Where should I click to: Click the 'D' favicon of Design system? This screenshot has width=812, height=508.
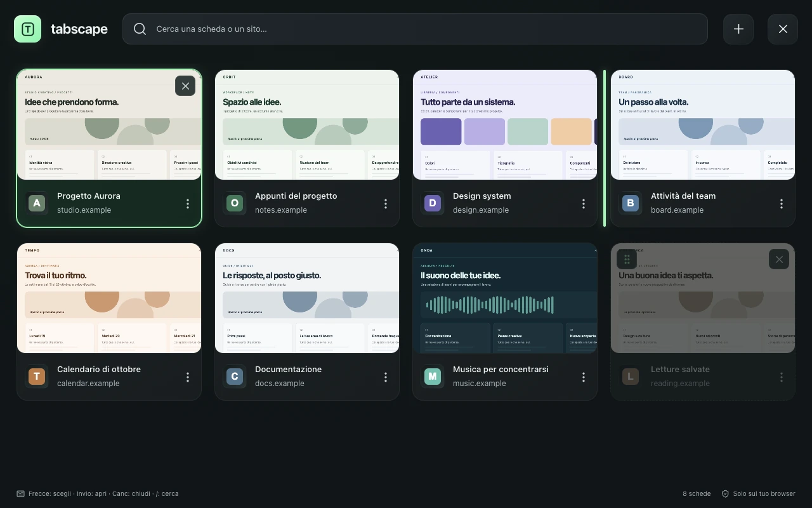[x=433, y=203]
